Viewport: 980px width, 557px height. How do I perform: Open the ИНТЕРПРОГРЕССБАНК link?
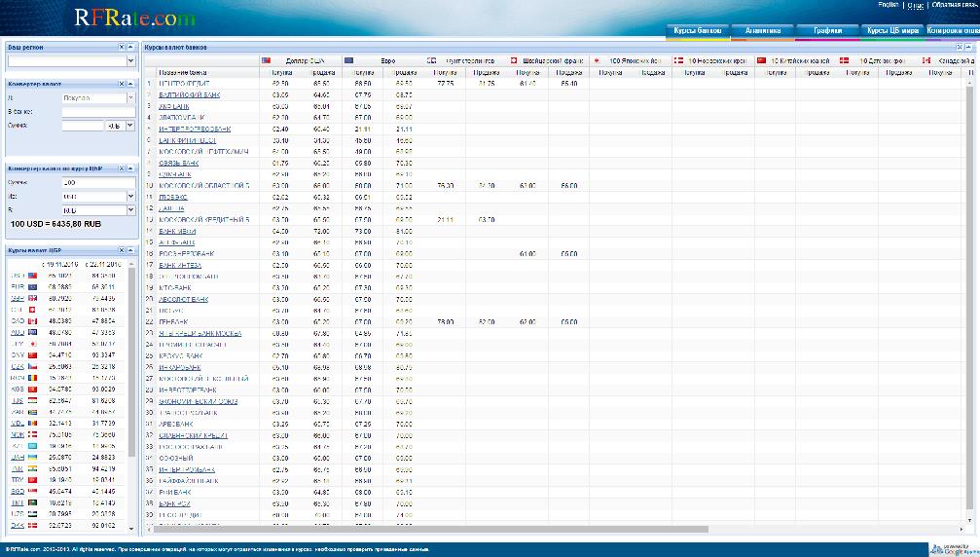[195, 129]
